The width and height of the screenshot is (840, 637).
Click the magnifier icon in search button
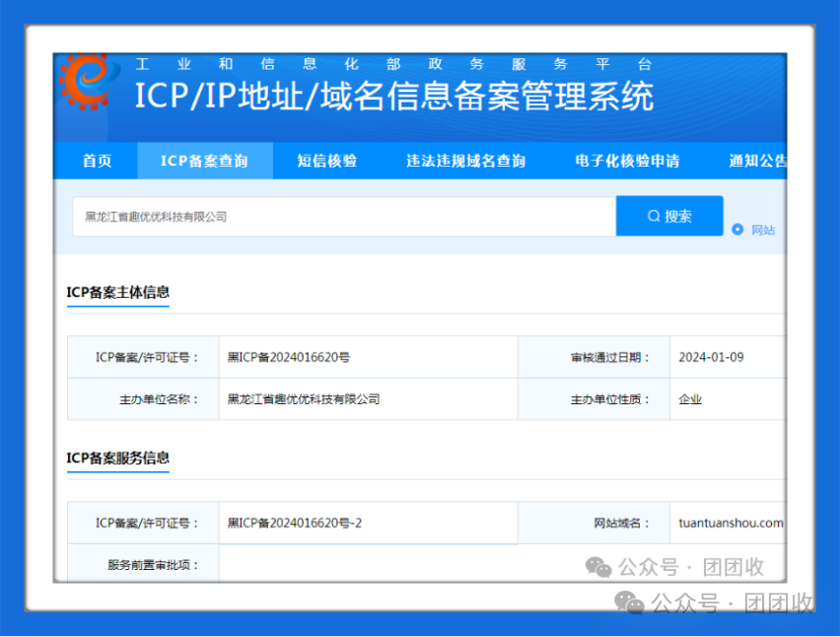[654, 216]
